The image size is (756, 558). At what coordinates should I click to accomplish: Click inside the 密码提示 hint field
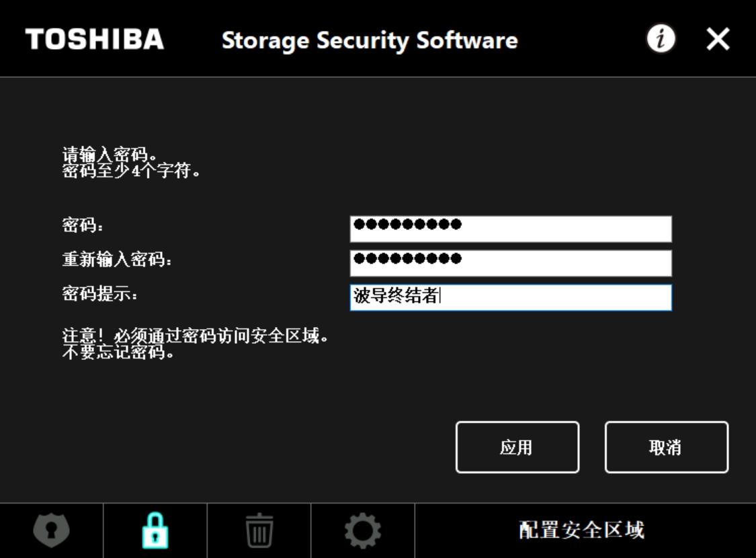tap(509, 295)
